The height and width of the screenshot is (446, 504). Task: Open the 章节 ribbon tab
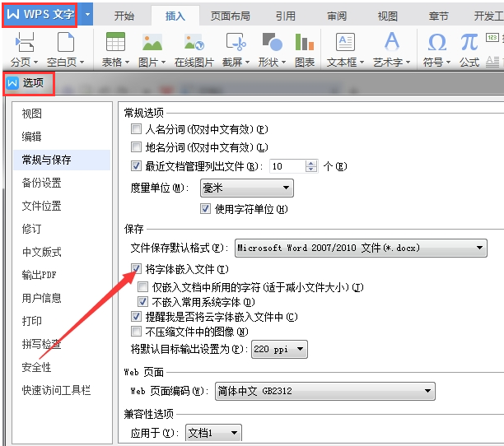point(438,16)
